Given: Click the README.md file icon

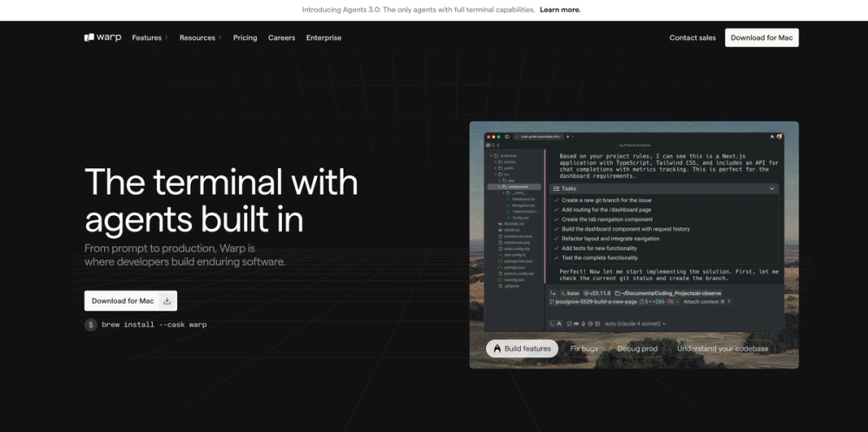Looking at the screenshot, I should pos(500,224).
